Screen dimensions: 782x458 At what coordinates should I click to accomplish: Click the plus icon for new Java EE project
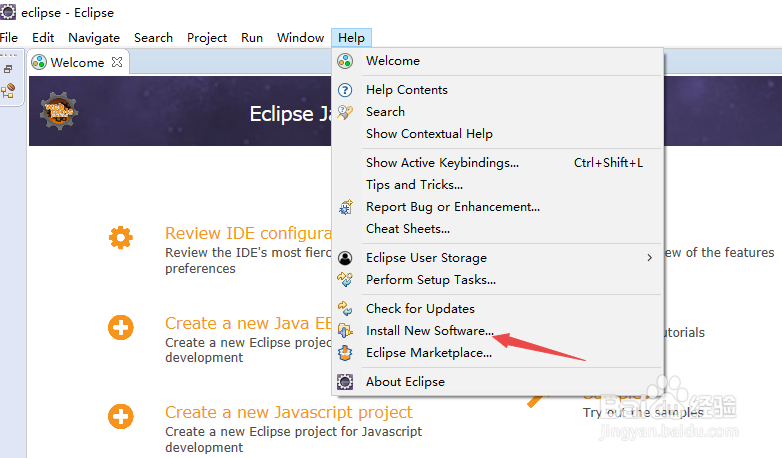tap(121, 327)
